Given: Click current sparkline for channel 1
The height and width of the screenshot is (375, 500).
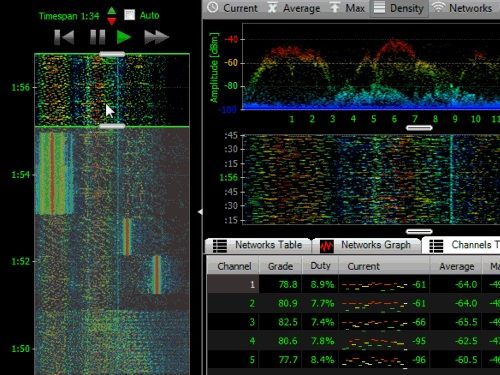Looking at the screenshot, I should click(x=374, y=285).
